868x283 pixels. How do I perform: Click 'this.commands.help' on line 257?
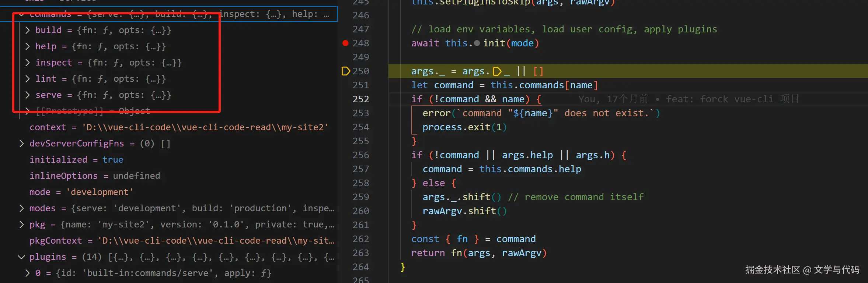pos(530,169)
